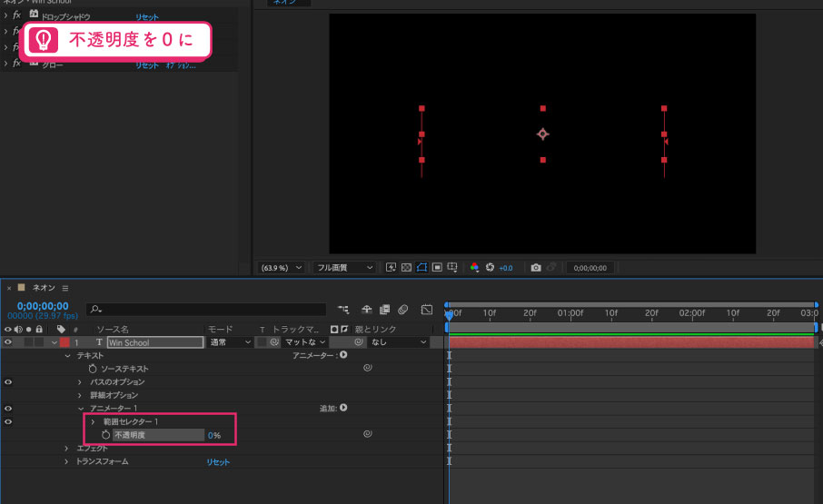Toggle stopwatch for ソーステキスト
The height and width of the screenshot is (504, 823).
[x=93, y=369]
